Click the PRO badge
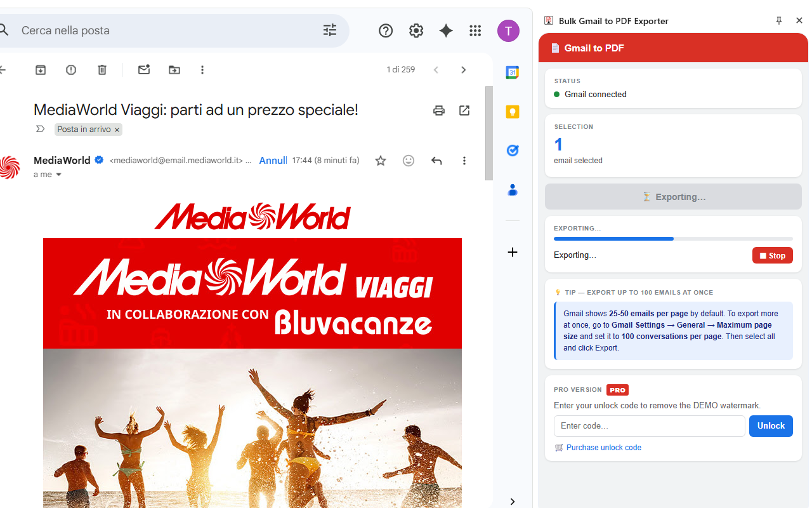Viewport: 812px width, 508px height. [x=617, y=390]
